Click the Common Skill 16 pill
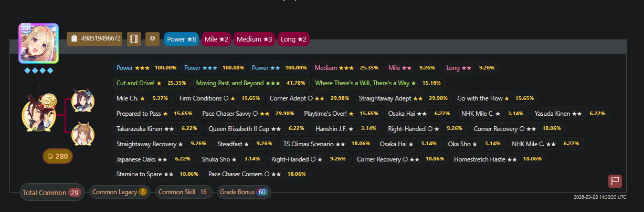644x212 pixels. (184, 192)
